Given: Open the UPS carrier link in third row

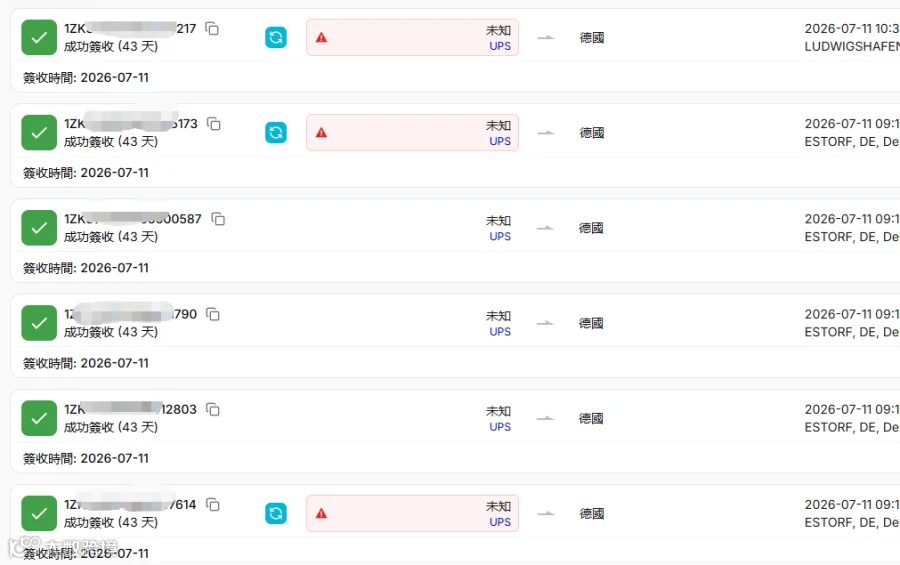Looking at the screenshot, I should pyautogui.click(x=500, y=237).
